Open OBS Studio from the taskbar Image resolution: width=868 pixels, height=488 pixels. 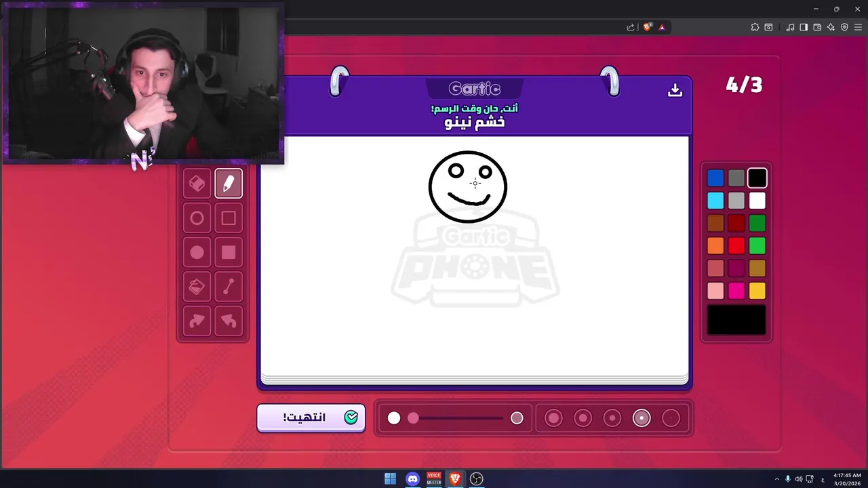[477, 479]
